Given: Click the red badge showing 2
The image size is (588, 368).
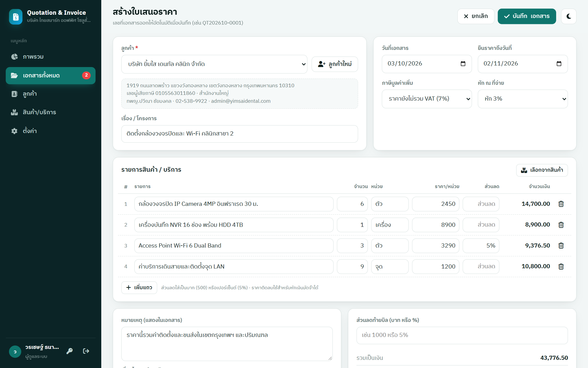Looking at the screenshot, I should (86, 75).
